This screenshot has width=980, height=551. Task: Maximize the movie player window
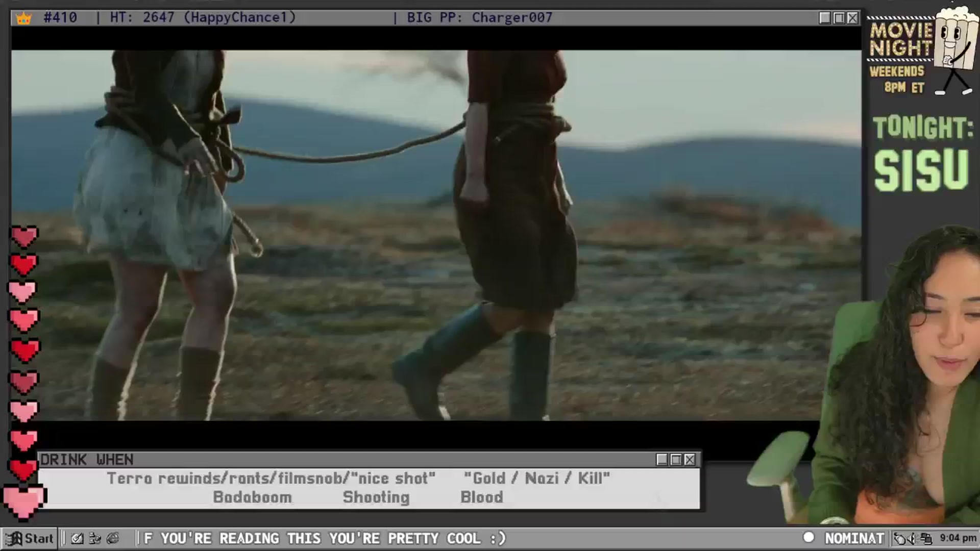tap(839, 18)
